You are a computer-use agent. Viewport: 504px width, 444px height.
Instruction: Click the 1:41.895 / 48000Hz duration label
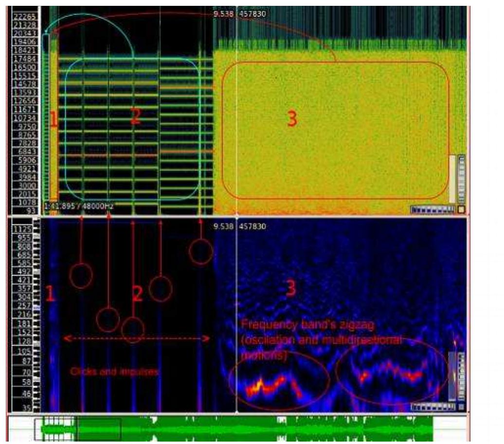79,207
